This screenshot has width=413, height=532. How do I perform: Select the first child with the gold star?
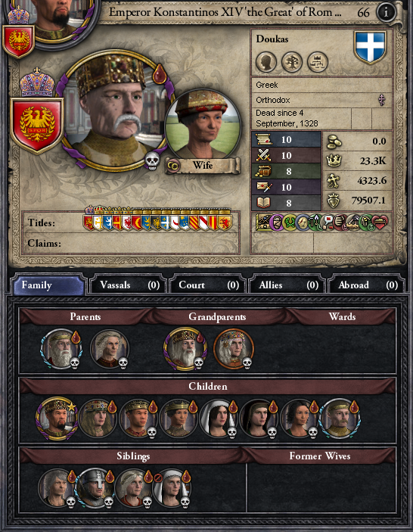click(57, 419)
